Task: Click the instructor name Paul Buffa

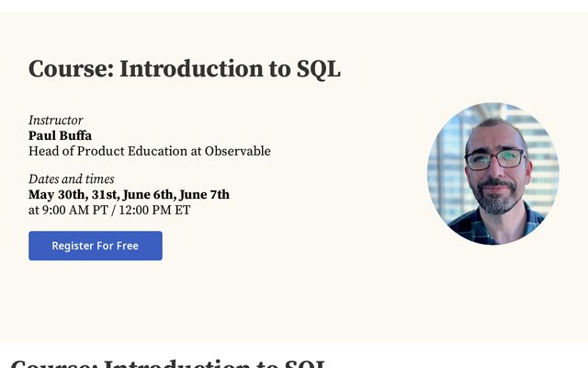Action: [60, 135]
